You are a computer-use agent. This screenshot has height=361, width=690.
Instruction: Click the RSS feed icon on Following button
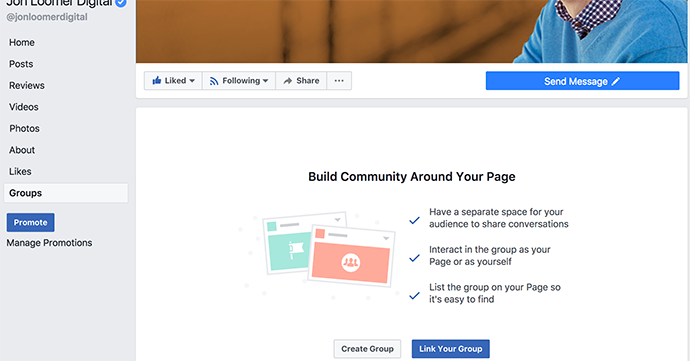[x=214, y=81]
